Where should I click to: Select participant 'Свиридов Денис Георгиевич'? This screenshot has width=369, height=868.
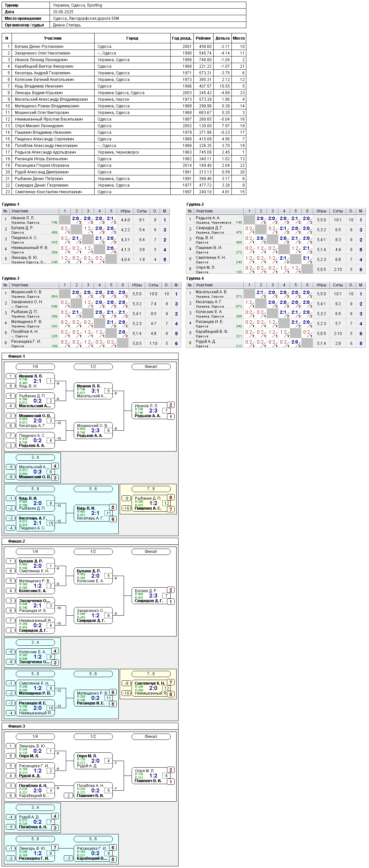41,185
